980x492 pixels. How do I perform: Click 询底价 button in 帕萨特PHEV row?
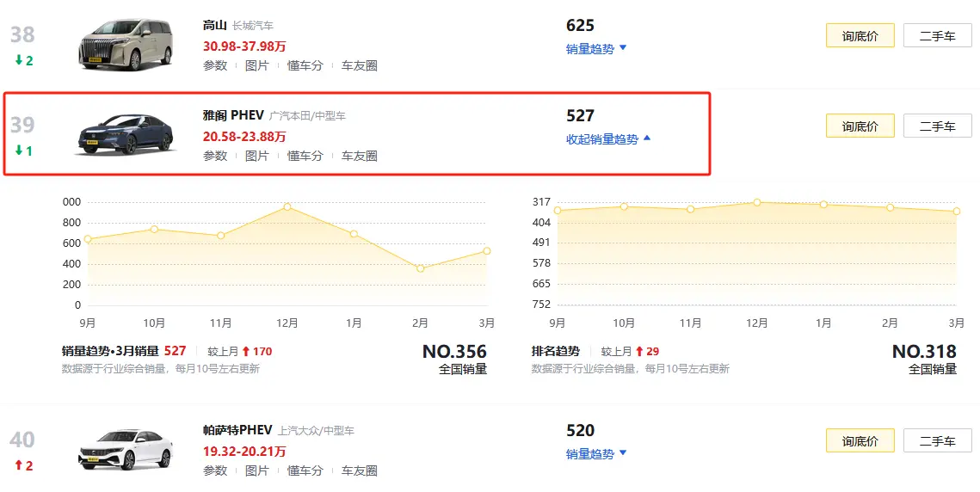(x=860, y=440)
